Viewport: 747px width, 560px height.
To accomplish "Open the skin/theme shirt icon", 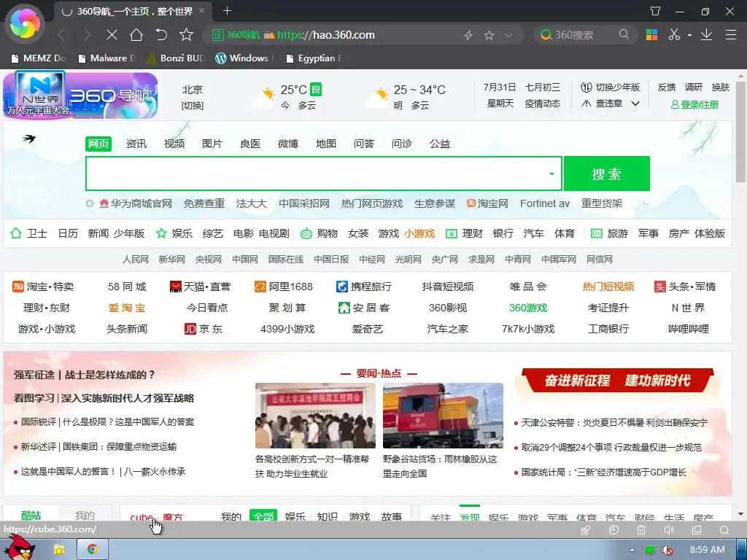I will click(656, 11).
